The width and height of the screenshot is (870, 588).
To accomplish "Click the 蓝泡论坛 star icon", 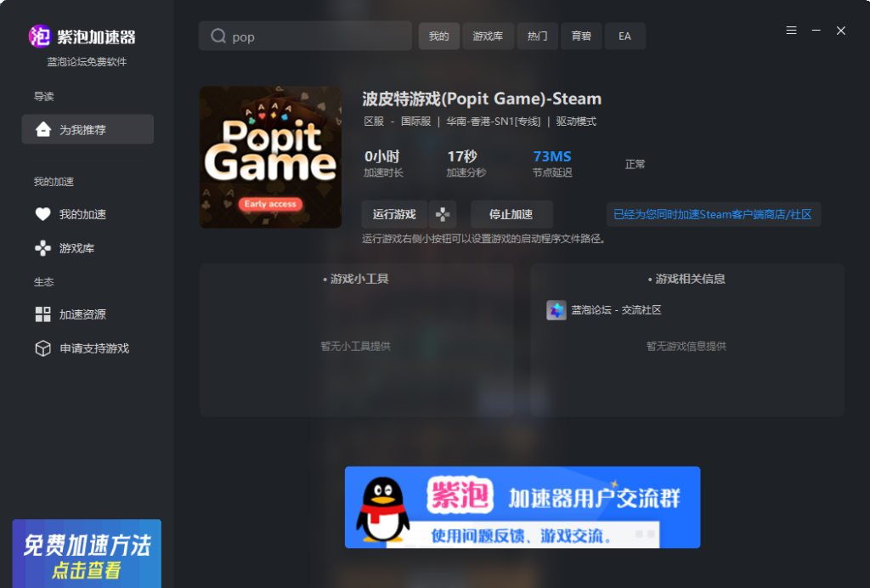I will tap(556, 310).
